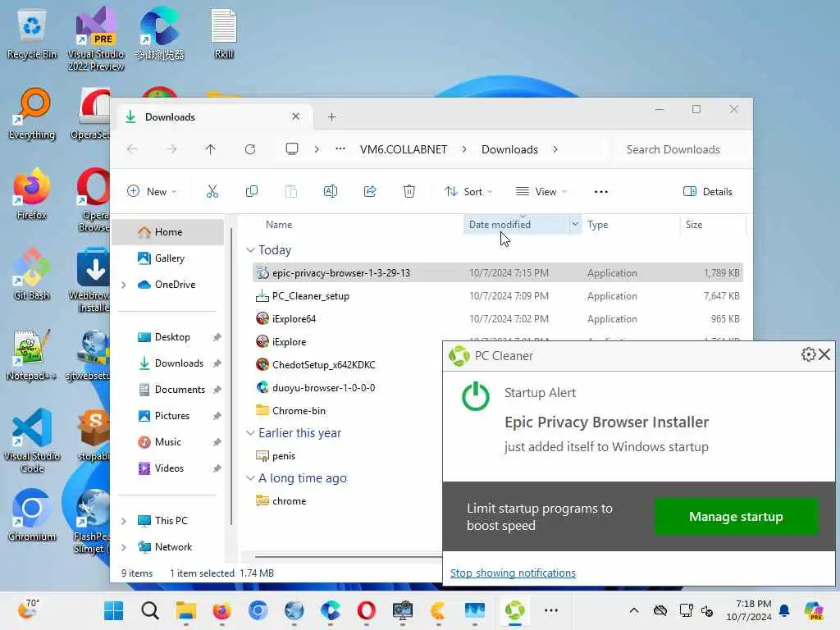Select the Chromium desktop shortcut
Image resolution: width=840 pixels, height=630 pixels.
click(x=32, y=515)
